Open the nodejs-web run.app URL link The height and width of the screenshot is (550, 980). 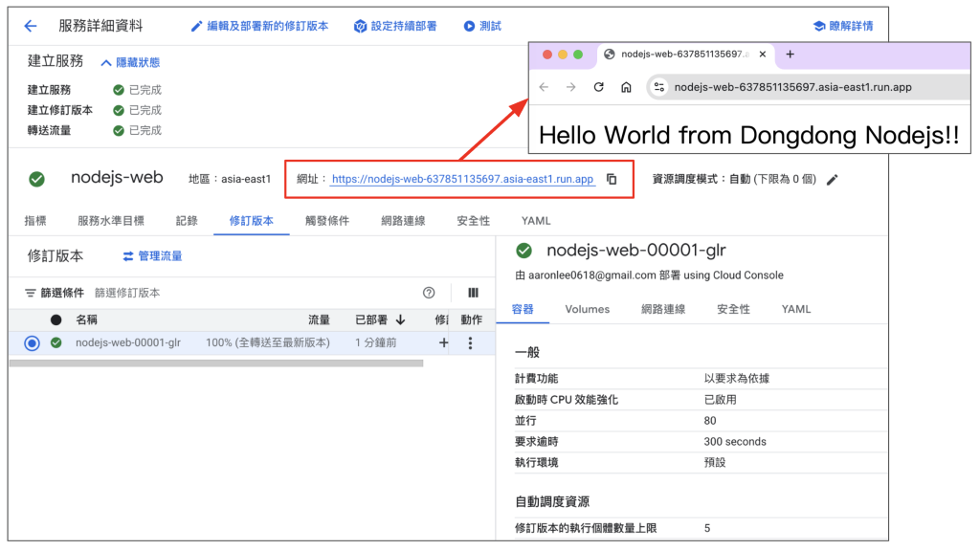(x=463, y=179)
